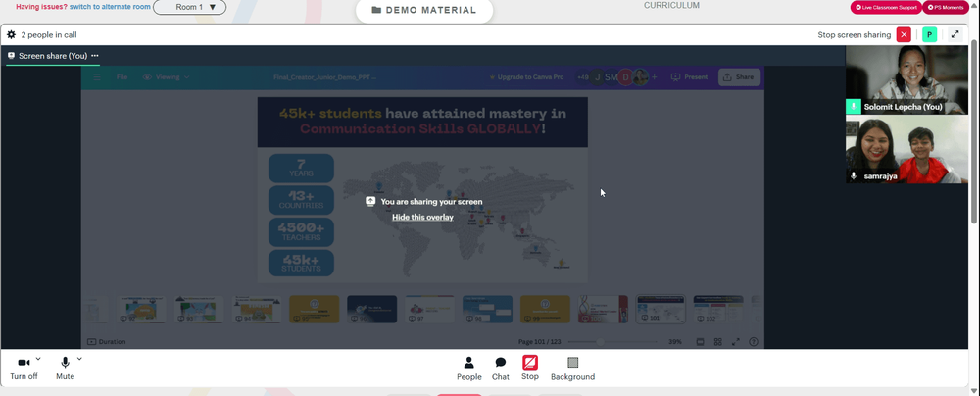Open the Canva help question mark icon
The height and width of the screenshot is (396, 980).
[x=753, y=342]
